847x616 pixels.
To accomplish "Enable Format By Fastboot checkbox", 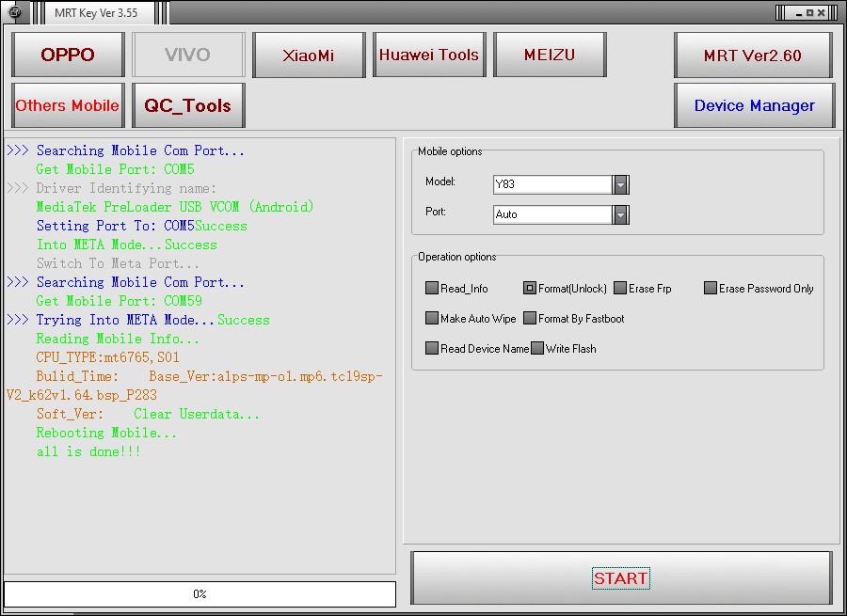I will (530, 318).
